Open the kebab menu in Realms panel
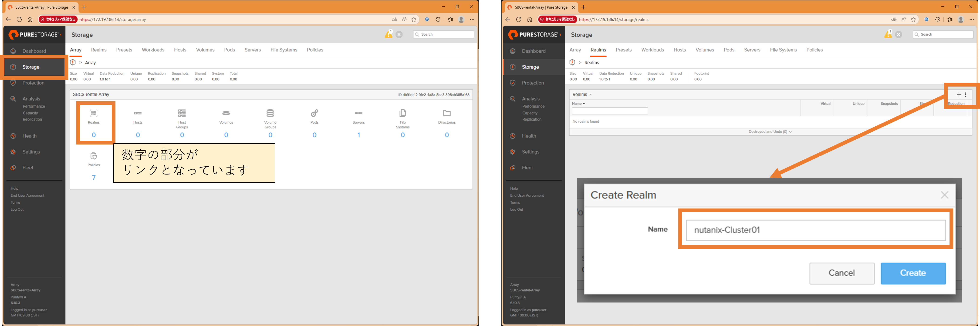This screenshot has width=980, height=326. tap(966, 95)
